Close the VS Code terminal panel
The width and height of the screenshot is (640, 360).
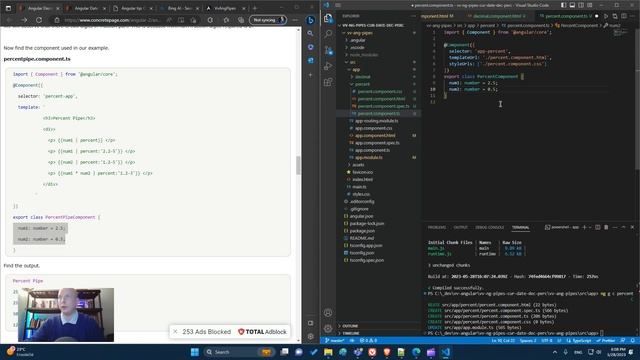[x=632, y=227]
